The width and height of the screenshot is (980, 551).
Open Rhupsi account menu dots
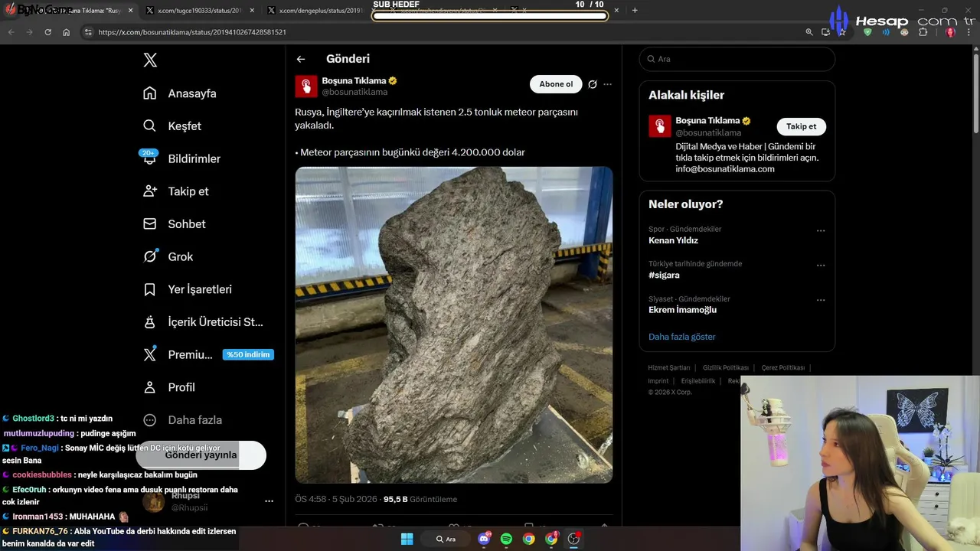click(x=269, y=501)
